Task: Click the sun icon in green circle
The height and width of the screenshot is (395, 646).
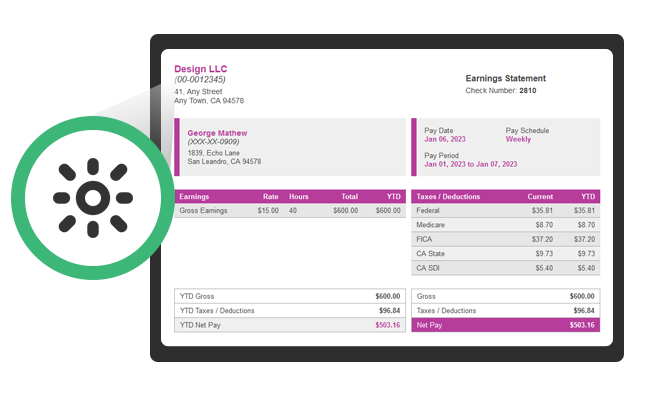Action: click(x=93, y=198)
